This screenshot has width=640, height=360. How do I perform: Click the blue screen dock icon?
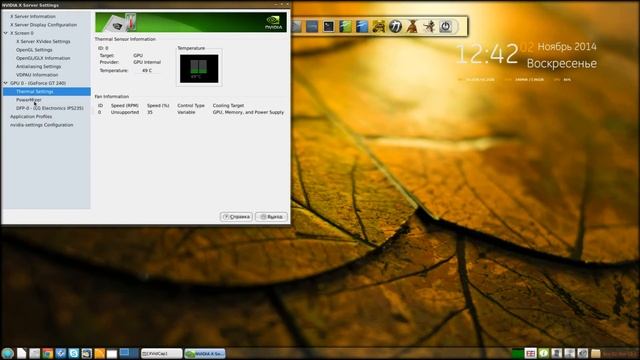point(312,27)
